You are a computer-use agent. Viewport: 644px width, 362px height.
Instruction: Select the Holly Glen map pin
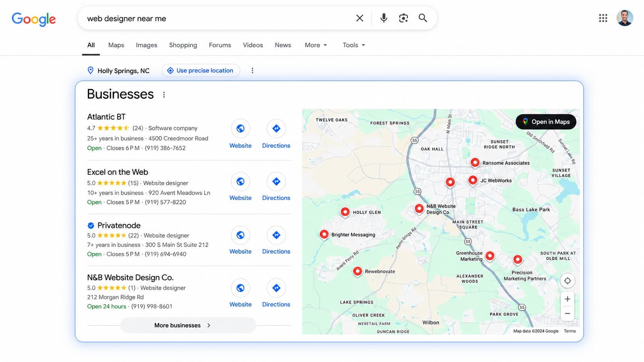pos(345,212)
